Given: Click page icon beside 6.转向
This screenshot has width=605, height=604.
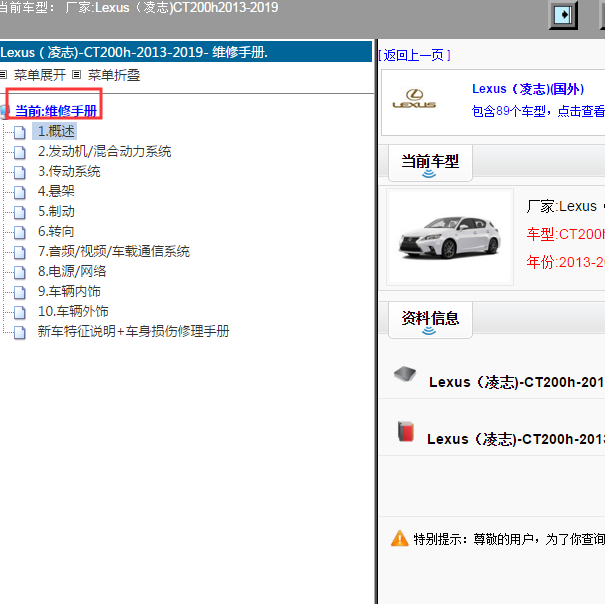Looking at the screenshot, I should click(x=19, y=232).
